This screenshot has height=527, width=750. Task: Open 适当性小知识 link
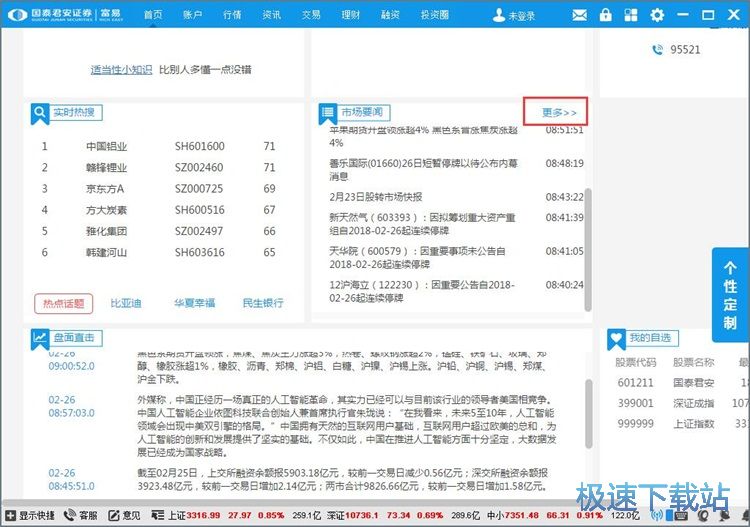click(121, 70)
